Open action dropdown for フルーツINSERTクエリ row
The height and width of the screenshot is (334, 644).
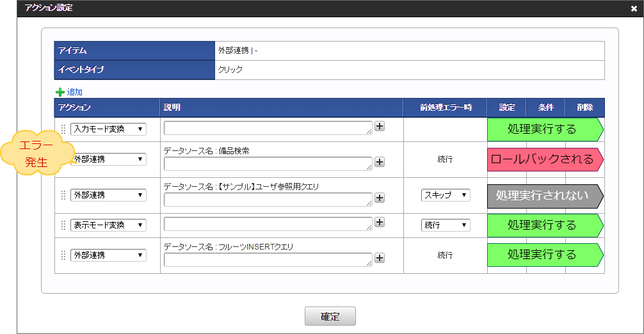[x=108, y=255]
